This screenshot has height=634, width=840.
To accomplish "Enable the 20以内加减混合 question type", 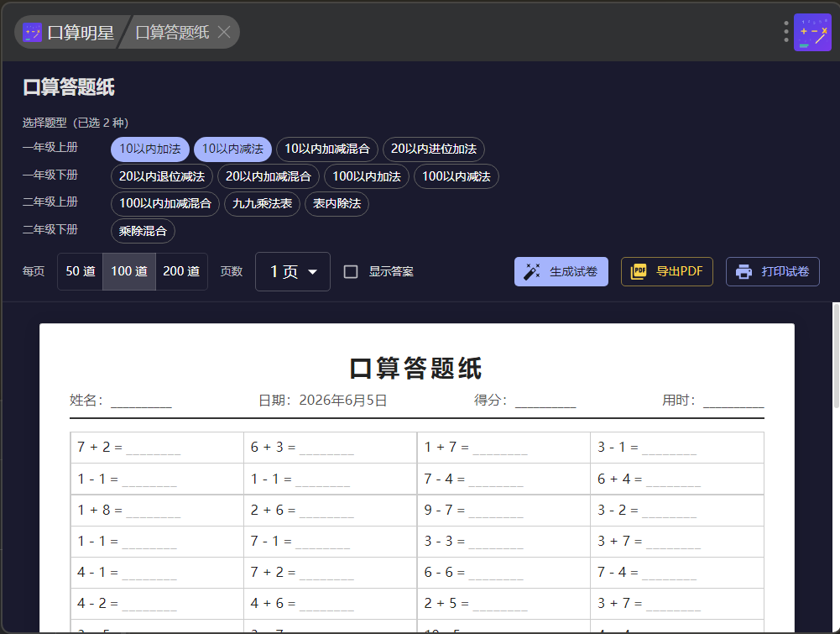I will pyautogui.click(x=269, y=176).
